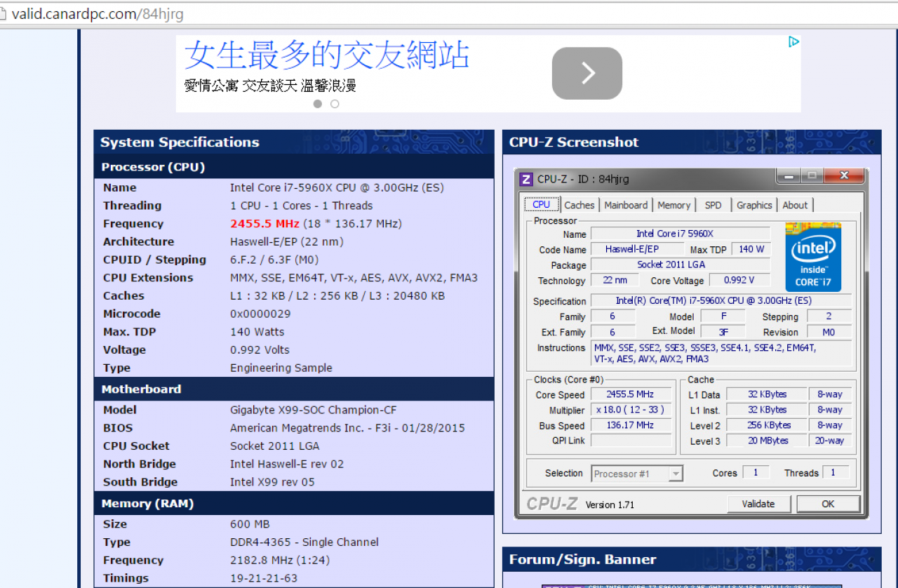Click the Threading 1 CPU - 1 Cores value

tap(302, 206)
